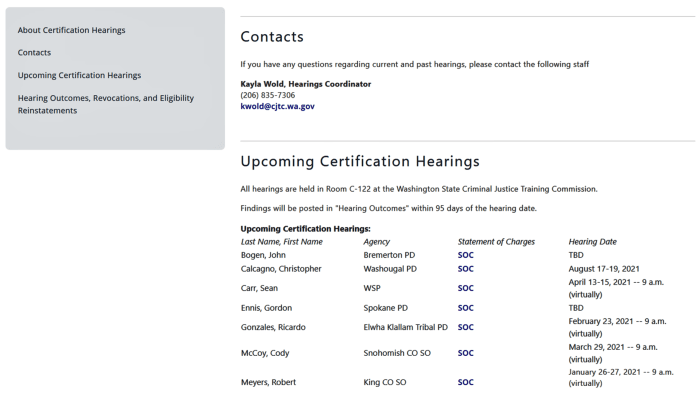Screen dimensions: 699x417
Task: Click the phone number (206) 835-7306
Action: click(267, 95)
